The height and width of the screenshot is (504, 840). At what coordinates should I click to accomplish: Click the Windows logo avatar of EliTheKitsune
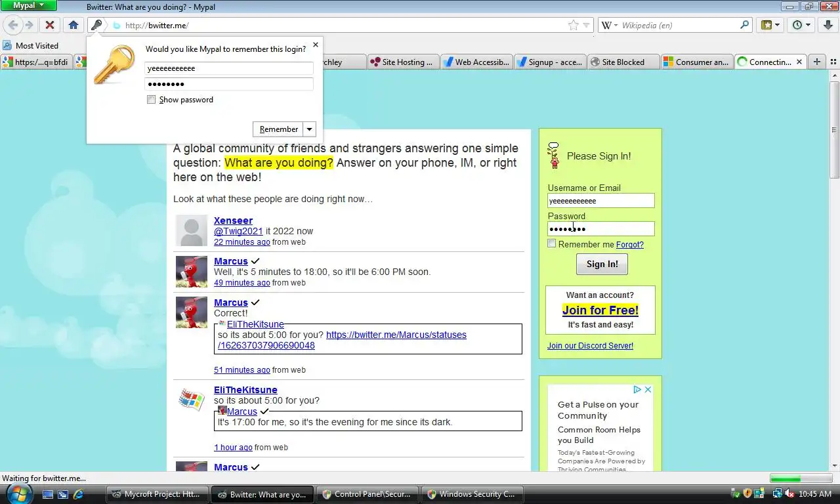(191, 399)
